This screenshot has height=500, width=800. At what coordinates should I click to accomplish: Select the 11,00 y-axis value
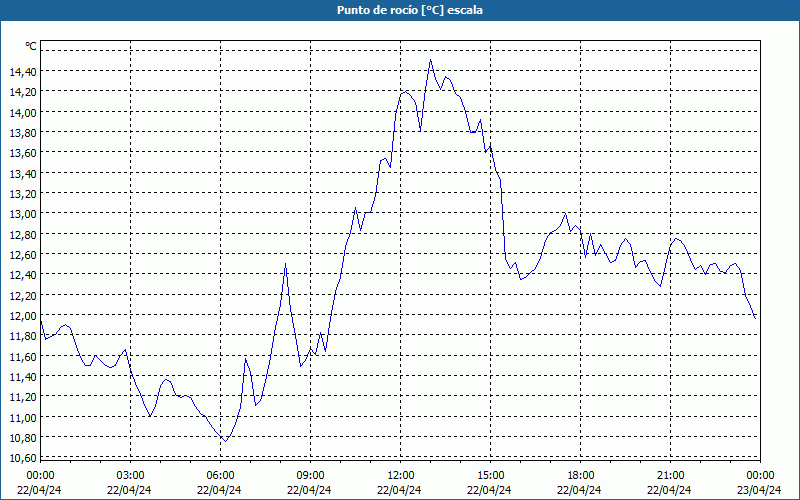23,418
